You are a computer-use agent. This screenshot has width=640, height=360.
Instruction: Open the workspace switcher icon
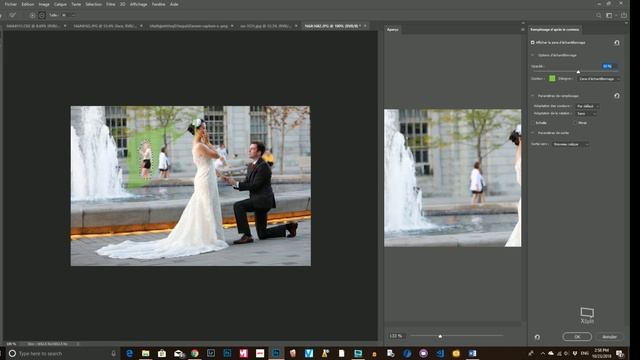pos(610,16)
